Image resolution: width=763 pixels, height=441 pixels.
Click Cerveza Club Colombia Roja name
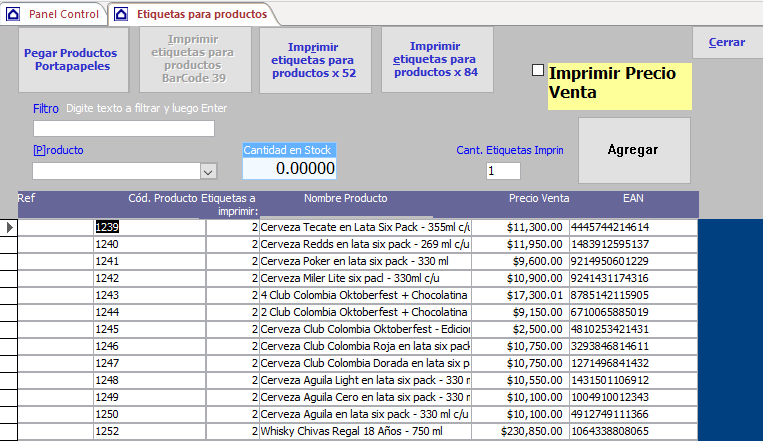(365, 346)
